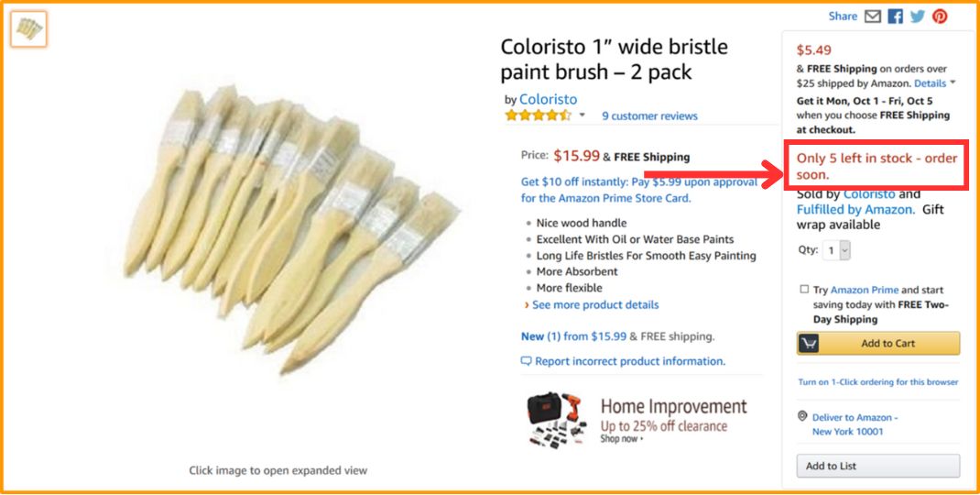Screen dimensions: 980x495
Task: Add the paint brushes to cart
Action: [878, 344]
